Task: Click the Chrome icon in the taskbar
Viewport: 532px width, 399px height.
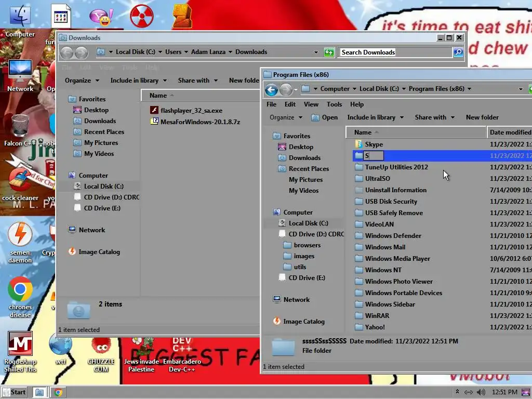Action: click(x=58, y=393)
